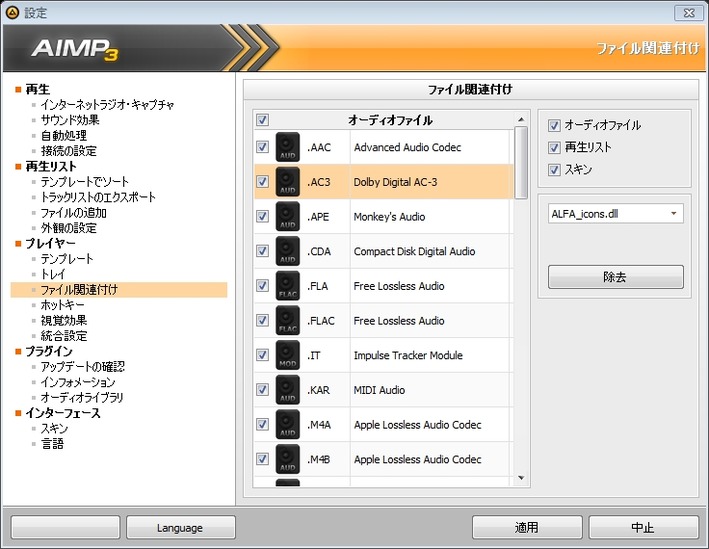Open 外観の設定 settings page
This screenshot has height=549, width=709.
click(x=69, y=228)
